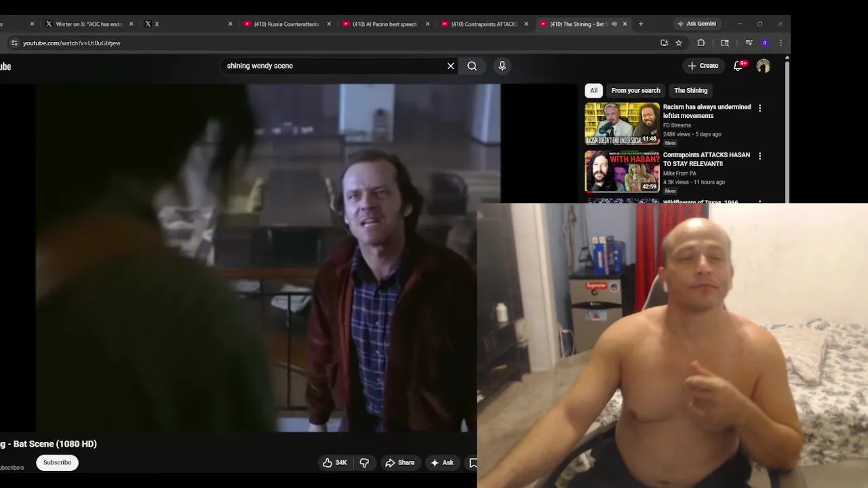
Task: View site information icon beside URL
Action: tap(14, 43)
